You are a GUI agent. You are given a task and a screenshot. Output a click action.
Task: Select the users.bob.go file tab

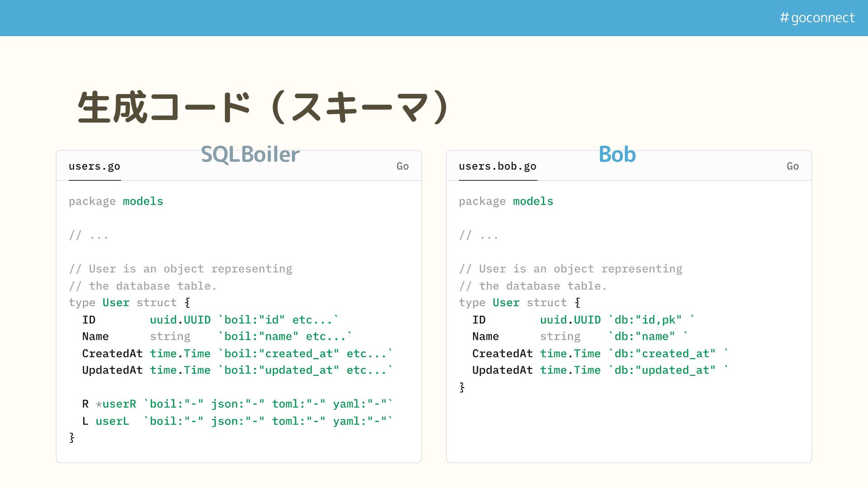pyautogui.click(x=497, y=166)
